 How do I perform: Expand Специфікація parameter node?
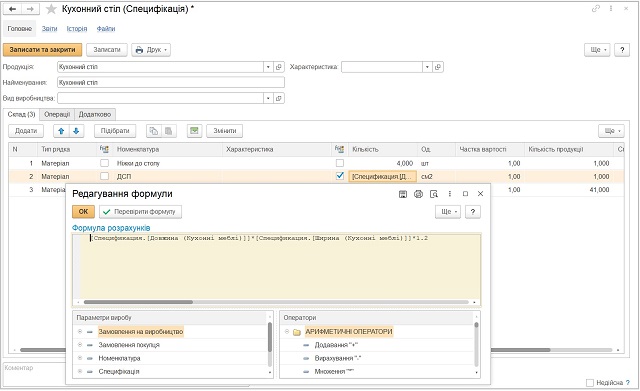pyautogui.click(x=80, y=371)
